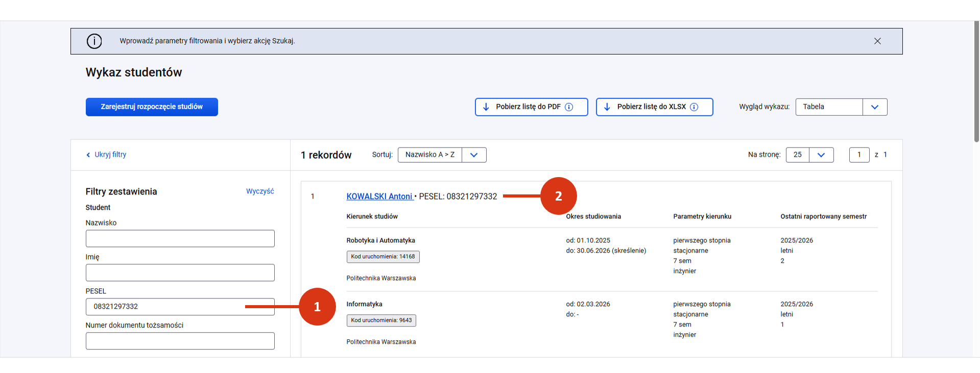Click the text od: 02.03.2026

pyautogui.click(x=588, y=304)
